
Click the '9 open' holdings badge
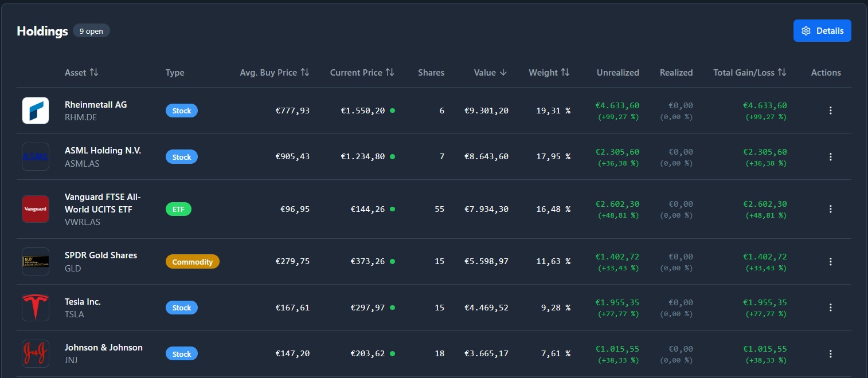pos(91,31)
